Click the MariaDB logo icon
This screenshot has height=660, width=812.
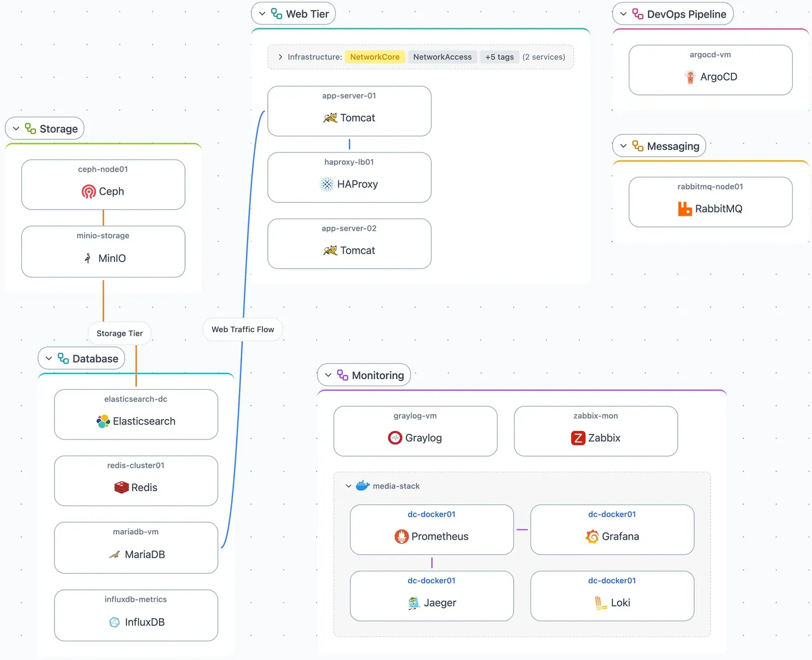(114, 555)
